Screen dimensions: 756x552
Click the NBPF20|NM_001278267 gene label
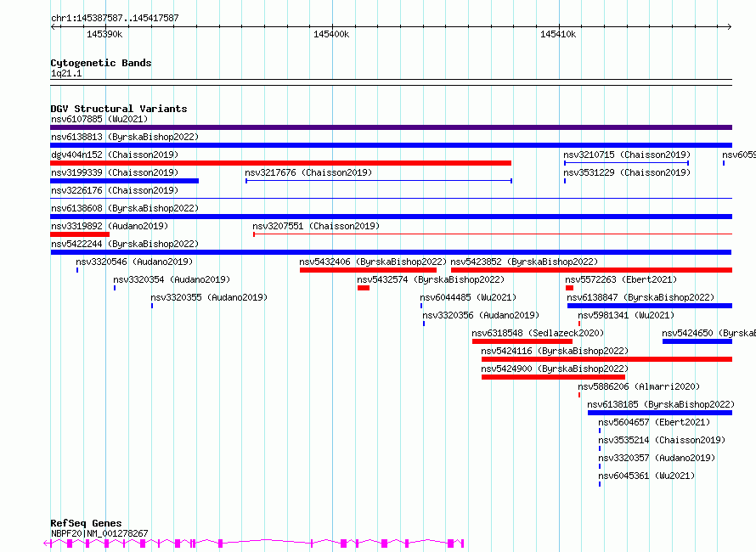pyautogui.click(x=99, y=533)
